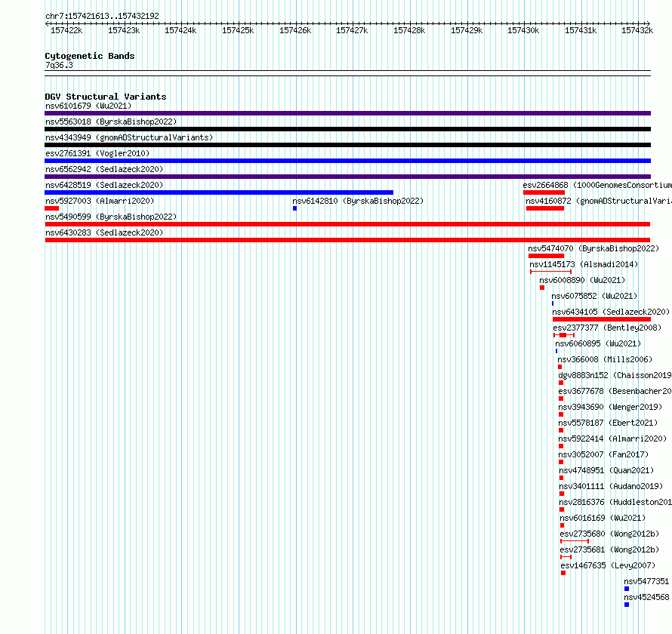Click the red nsv5490599 variant bar
The height and width of the screenshot is (634, 672).
click(x=347, y=224)
